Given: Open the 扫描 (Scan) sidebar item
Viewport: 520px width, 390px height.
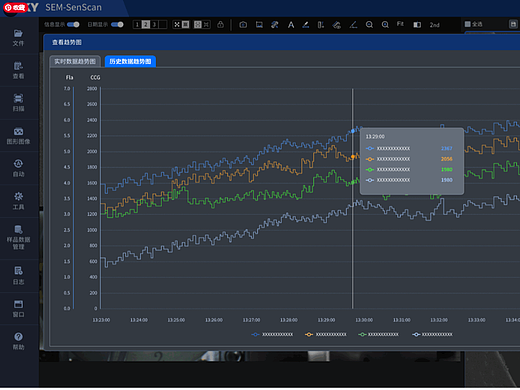Looking at the screenshot, I should click(x=18, y=103).
